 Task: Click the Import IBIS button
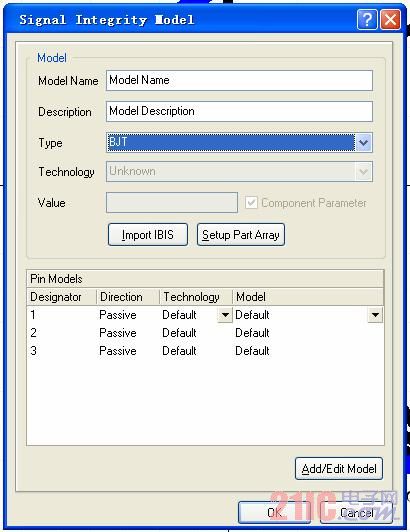(x=148, y=234)
